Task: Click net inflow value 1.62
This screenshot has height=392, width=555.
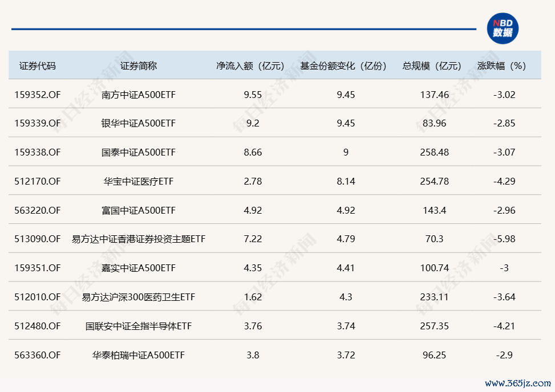Action: [253, 297]
